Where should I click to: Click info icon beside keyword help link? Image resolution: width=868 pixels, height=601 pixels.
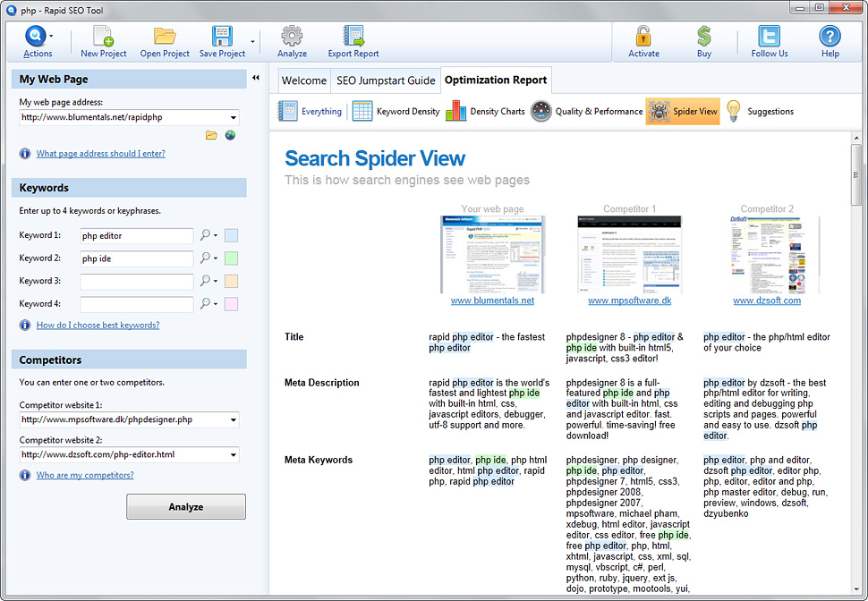tap(25, 325)
